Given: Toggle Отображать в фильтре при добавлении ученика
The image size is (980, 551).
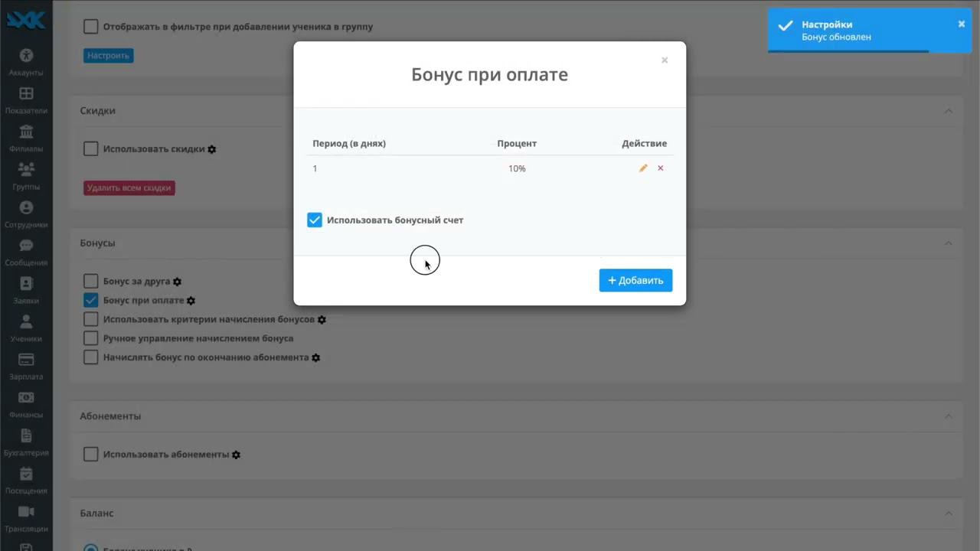Looking at the screenshot, I should point(91,27).
